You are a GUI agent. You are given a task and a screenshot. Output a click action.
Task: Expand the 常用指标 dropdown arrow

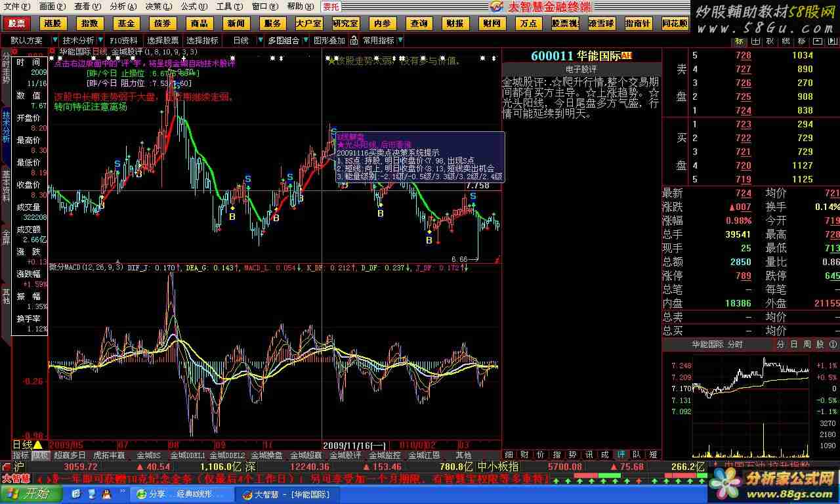coord(400,41)
